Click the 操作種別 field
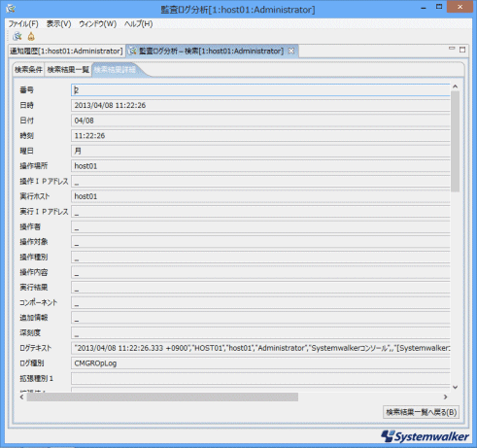Screen dimensions: 477x448 point(260,257)
